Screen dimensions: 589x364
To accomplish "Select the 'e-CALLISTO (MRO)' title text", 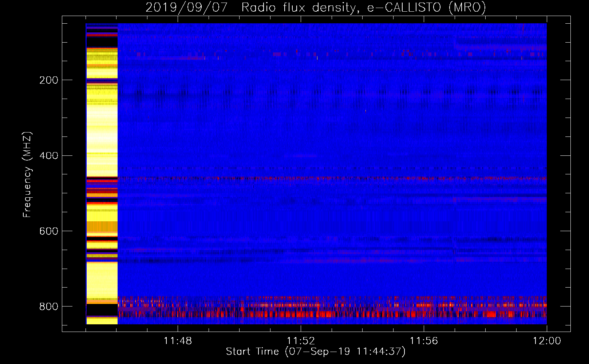I will [426, 8].
